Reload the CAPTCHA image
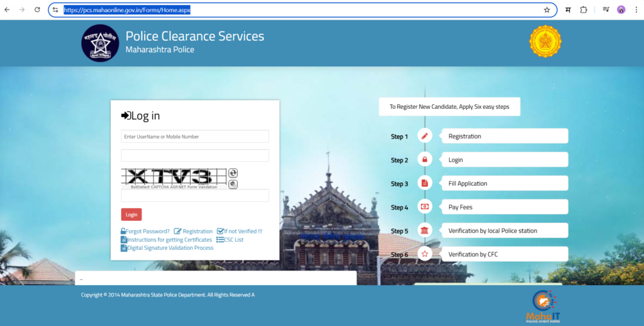This screenshot has height=326, width=644. click(233, 173)
